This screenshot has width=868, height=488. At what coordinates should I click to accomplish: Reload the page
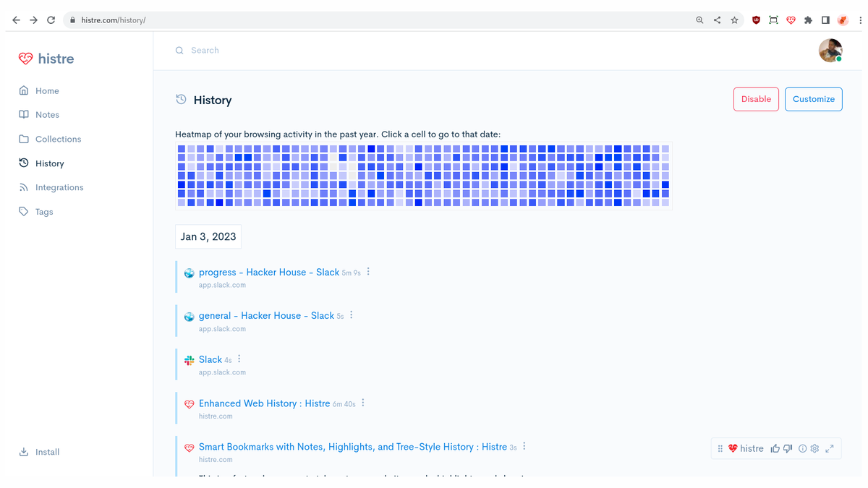(x=51, y=20)
